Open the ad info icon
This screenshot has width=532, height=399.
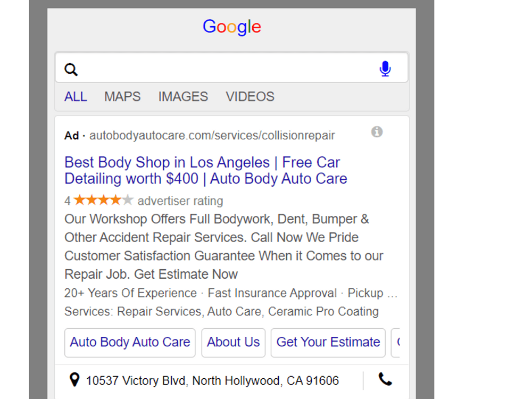click(377, 131)
